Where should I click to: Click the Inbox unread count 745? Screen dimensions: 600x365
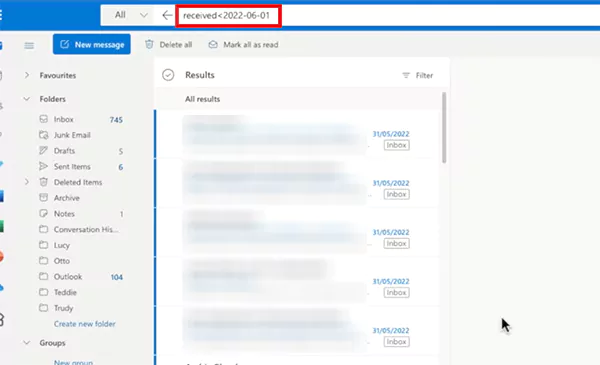(116, 120)
